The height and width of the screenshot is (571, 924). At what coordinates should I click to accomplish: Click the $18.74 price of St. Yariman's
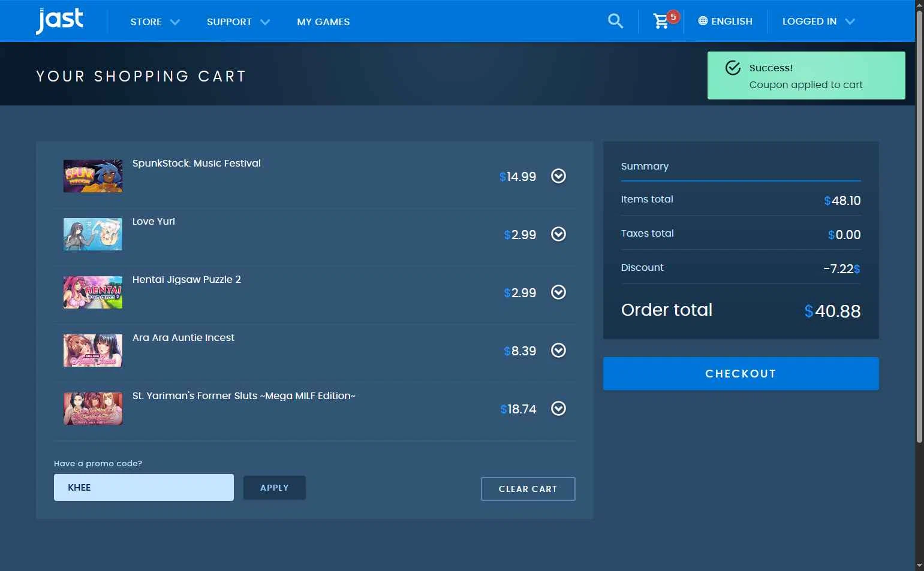coord(518,409)
